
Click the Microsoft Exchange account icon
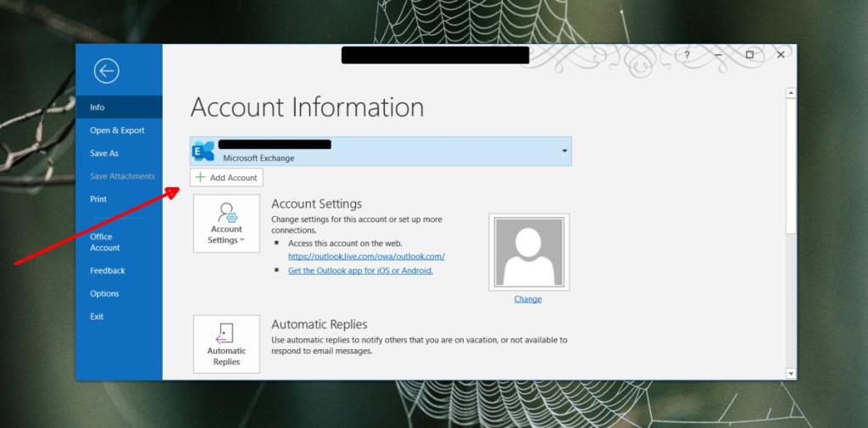coord(203,151)
